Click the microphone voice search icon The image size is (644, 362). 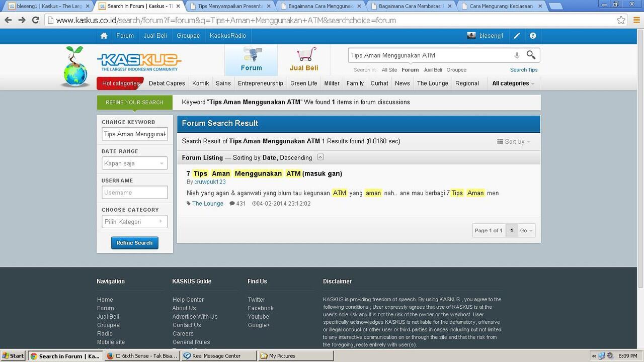click(x=517, y=55)
